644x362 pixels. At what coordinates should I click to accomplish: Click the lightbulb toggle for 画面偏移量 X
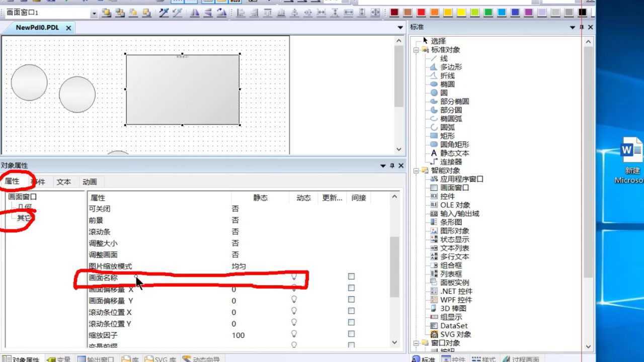[x=294, y=289]
